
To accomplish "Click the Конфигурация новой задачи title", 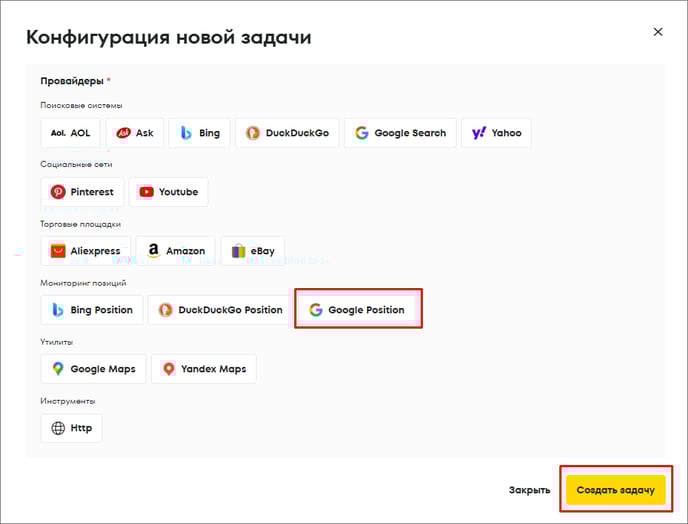I will pyautogui.click(x=169, y=37).
